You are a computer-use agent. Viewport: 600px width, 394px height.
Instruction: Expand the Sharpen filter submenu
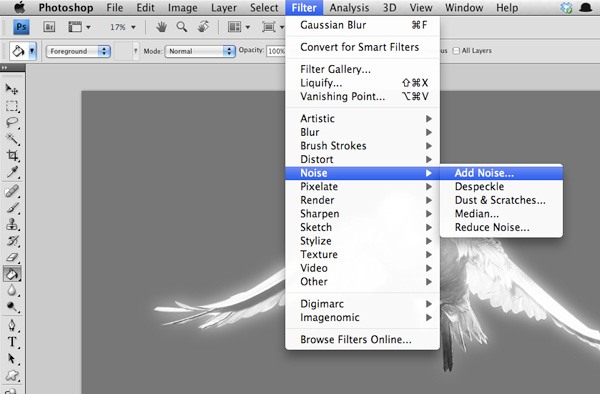[x=363, y=214]
